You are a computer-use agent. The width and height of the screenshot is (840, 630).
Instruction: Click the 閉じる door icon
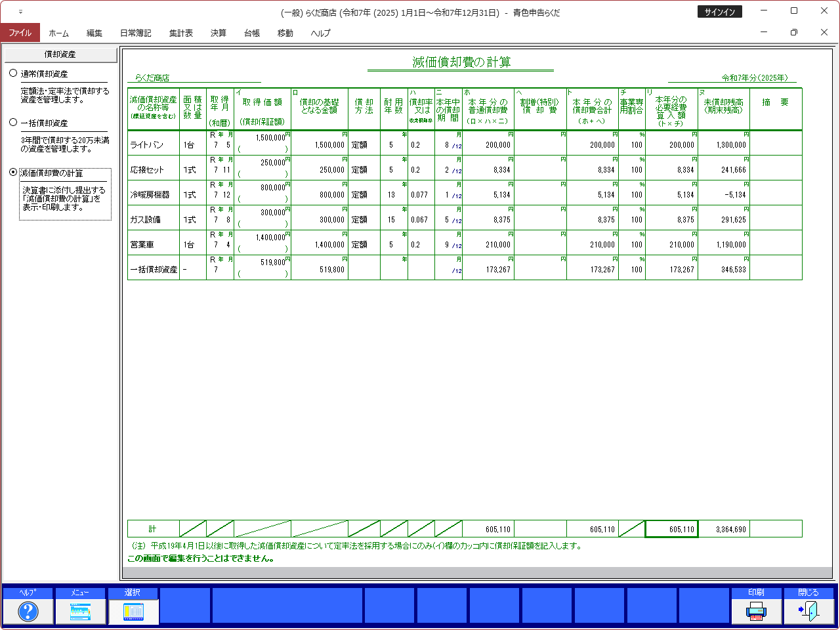[808, 611]
